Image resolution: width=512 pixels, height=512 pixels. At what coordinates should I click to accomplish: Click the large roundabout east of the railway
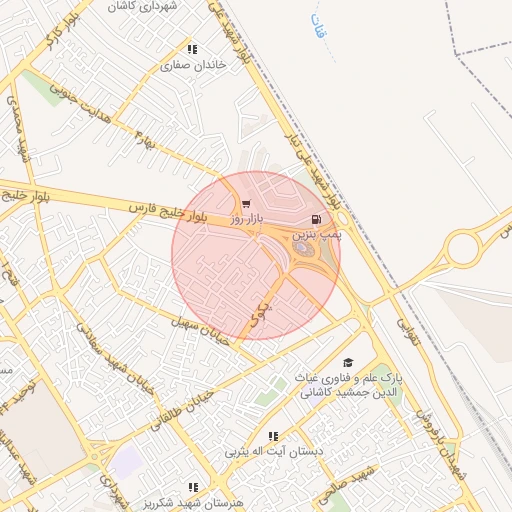coord(463,249)
